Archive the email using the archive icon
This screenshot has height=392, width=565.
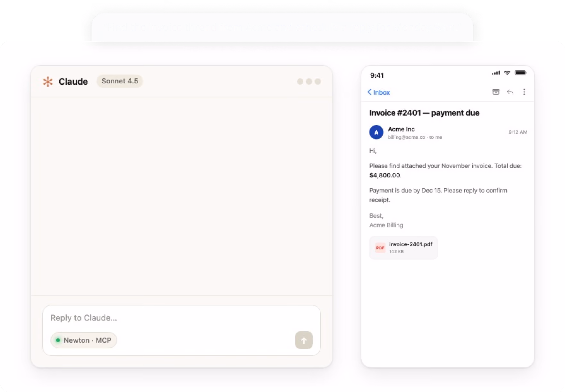pos(496,92)
